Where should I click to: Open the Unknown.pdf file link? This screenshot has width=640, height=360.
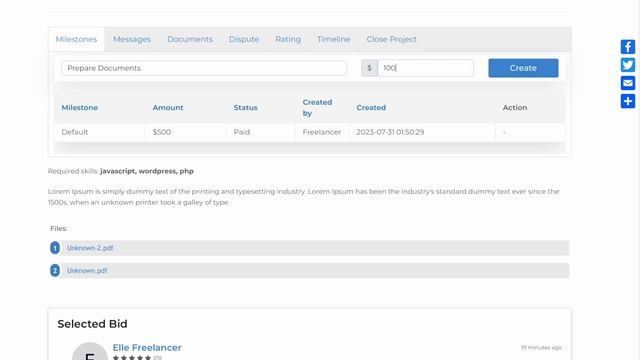87,270
